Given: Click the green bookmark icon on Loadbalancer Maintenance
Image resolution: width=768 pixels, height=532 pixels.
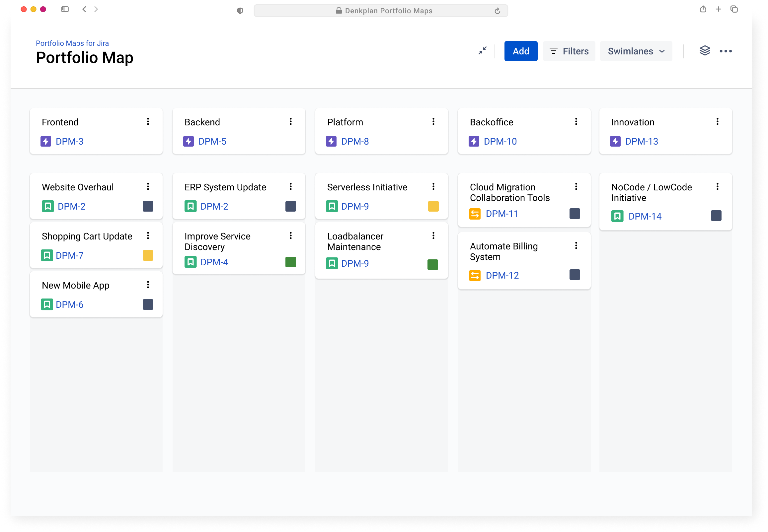Looking at the screenshot, I should (332, 263).
